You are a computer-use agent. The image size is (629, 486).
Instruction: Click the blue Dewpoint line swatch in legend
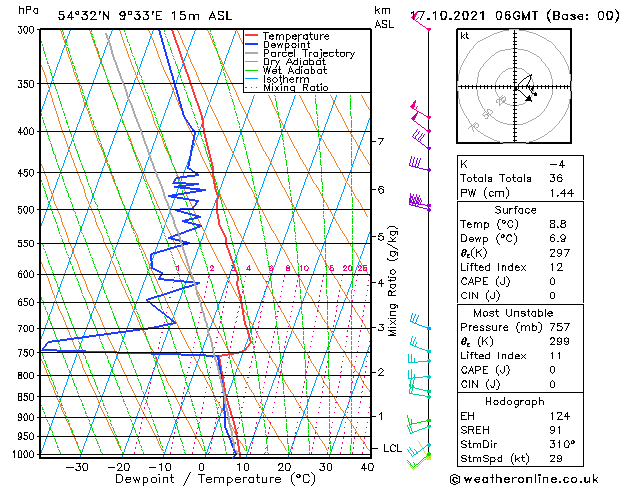pyautogui.click(x=252, y=44)
